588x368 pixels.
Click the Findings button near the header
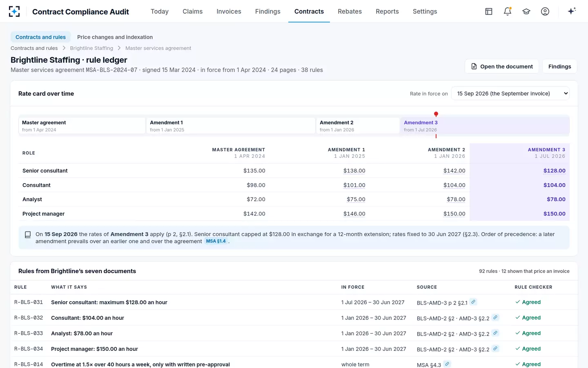pos(559,66)
